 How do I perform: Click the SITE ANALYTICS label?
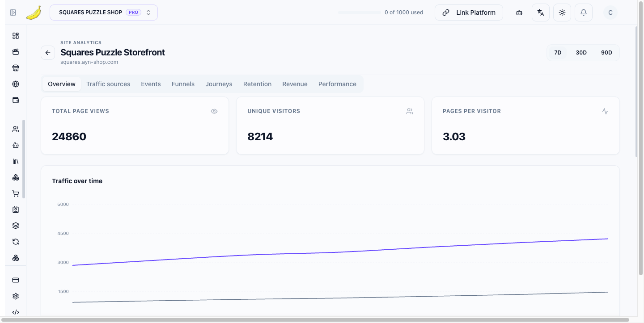tap(81, 43)
